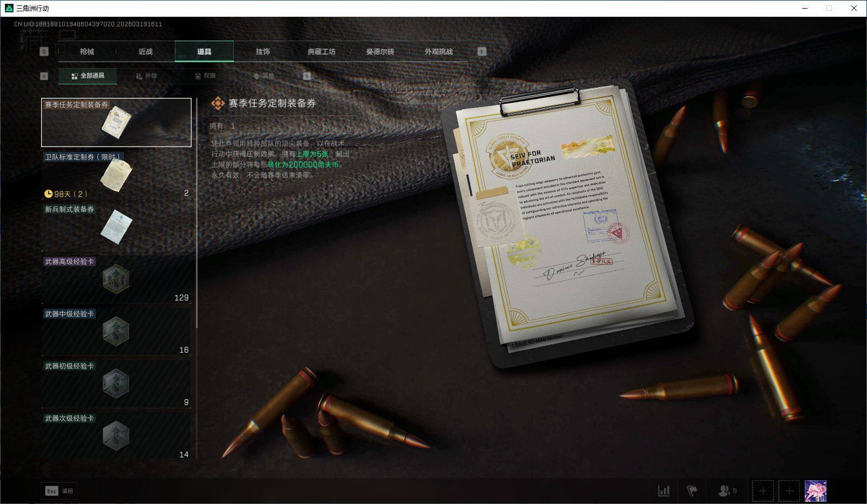Screen dimensions: 867x504
Task: Click the 转化为200000哈夫币 highlighted text
Action: (x=303, y=164)
